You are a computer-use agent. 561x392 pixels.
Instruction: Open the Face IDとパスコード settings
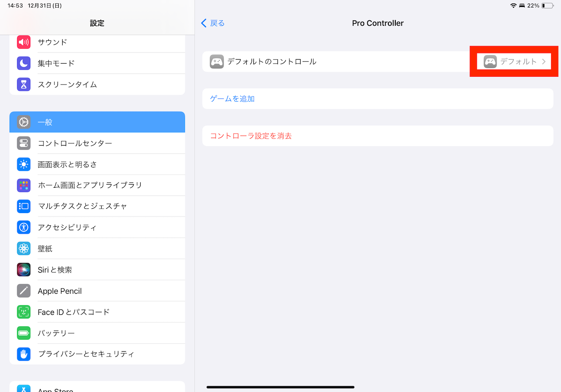(97, 312)
